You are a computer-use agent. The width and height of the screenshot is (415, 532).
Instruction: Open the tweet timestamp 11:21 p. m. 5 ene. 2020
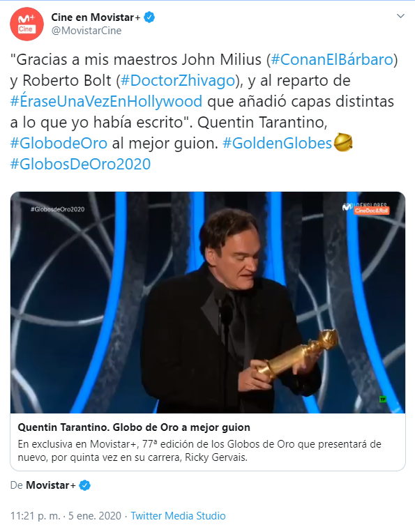point(66,516)
